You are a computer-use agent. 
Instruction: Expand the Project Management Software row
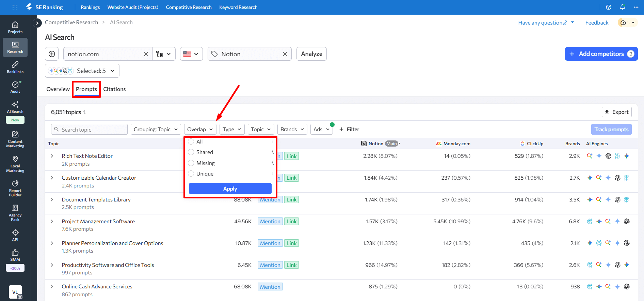(52, 221)
